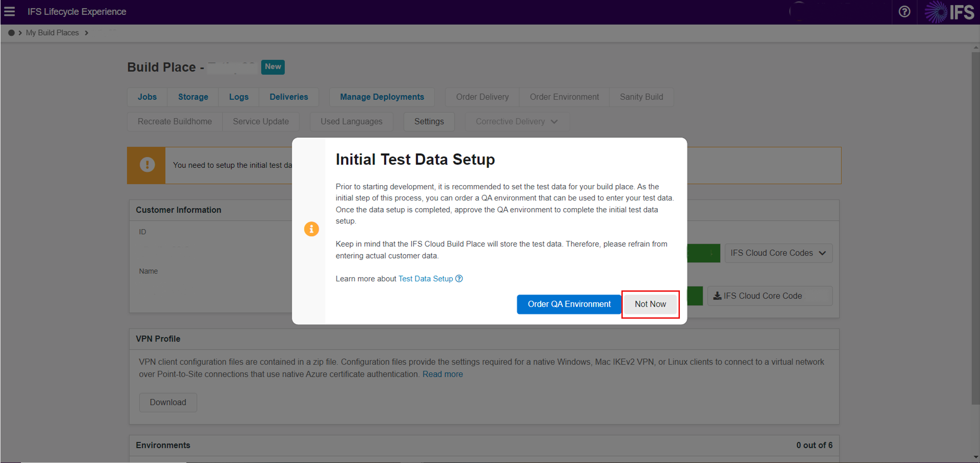The width and height of the screenshot is (980, 463).
Task: Click the vertical page scrollbar
Action: [x=975, y=225]
